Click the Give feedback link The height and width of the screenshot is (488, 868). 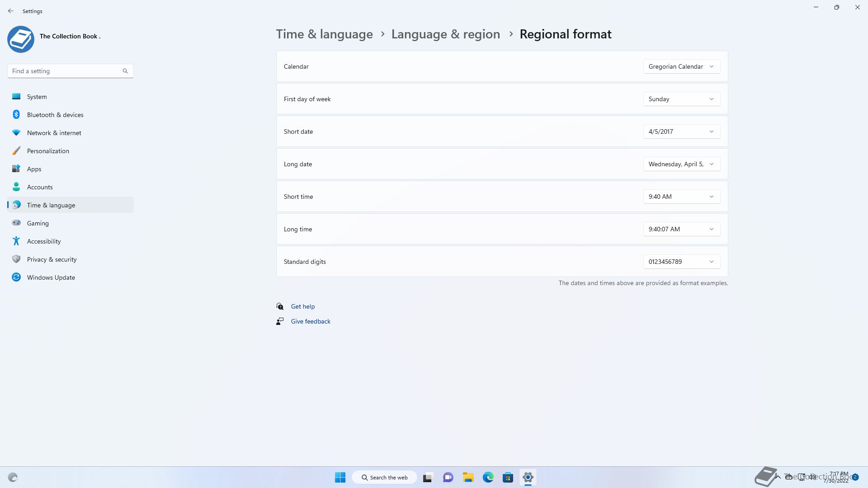(x=311, y=321)
